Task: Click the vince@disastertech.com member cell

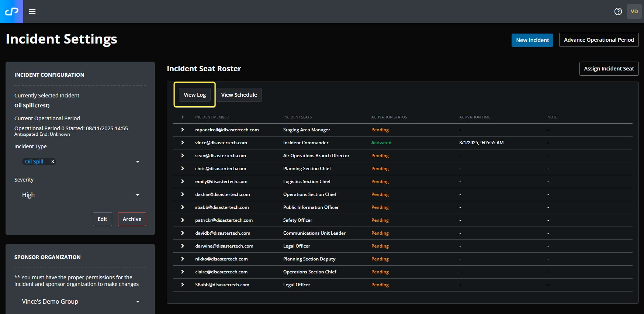Action: pos(221,143)
